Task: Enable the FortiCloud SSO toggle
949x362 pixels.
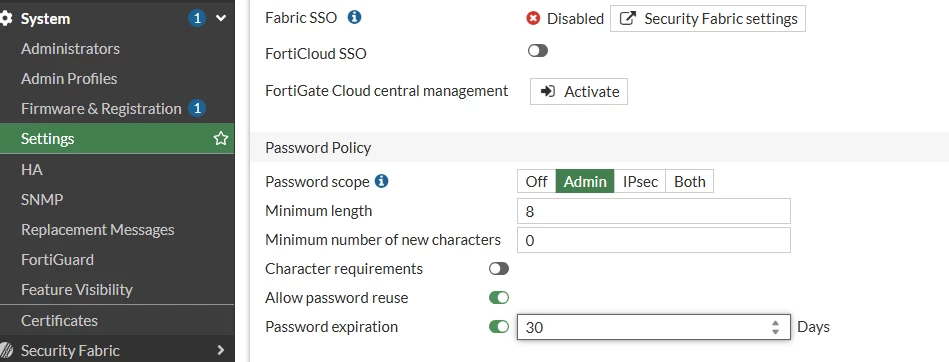Action: tap(537, 51)
